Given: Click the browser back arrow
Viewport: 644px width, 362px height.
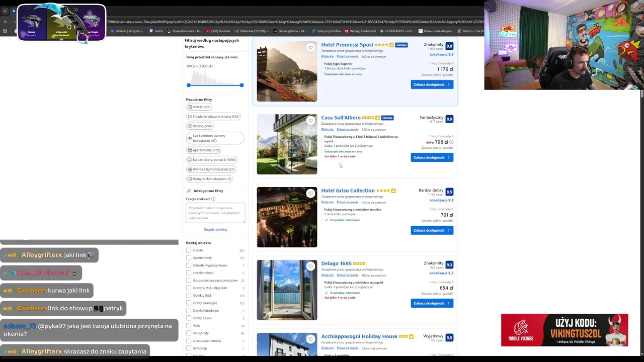Looking at the screenshot, I should [x=6, y=22].
